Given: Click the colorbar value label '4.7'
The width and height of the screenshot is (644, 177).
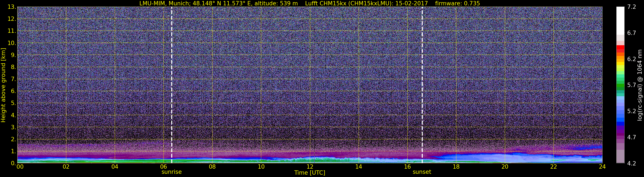Looking at the screenshot, I should click(x=632, y=137).
